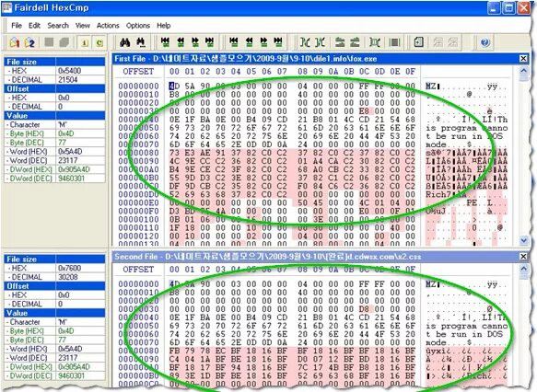The image size is (537, 392).
Task: Open the Help menu
Action: [x=163, y=26]
